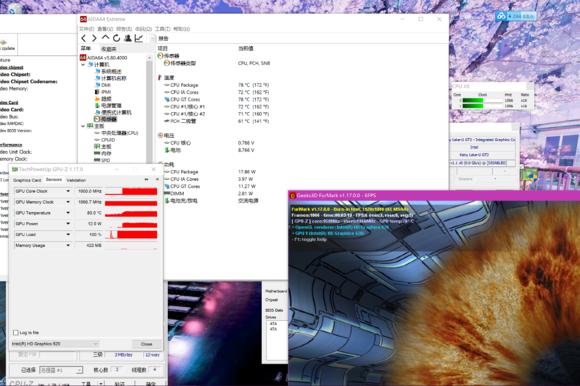
Task: Open the 报告(R) Report menu in AIDA64
Action: coord(124,29)
